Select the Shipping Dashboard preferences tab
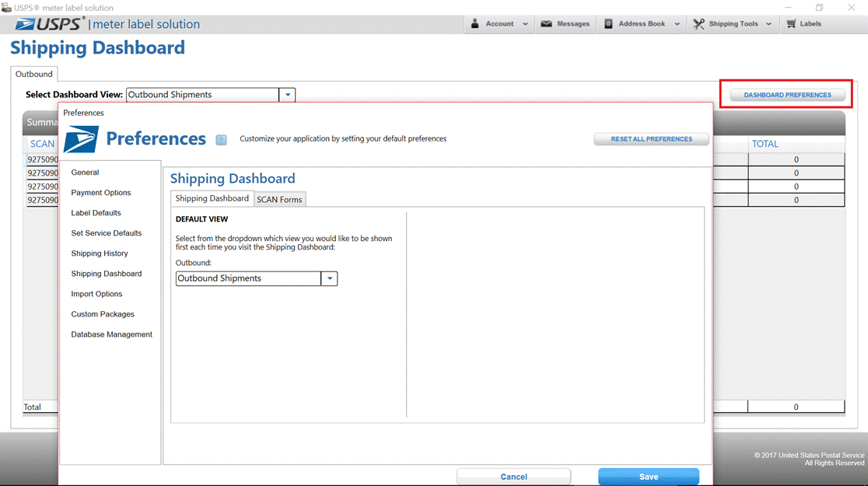868x486 pixels. pyautogui.click(x=212, y=198)
